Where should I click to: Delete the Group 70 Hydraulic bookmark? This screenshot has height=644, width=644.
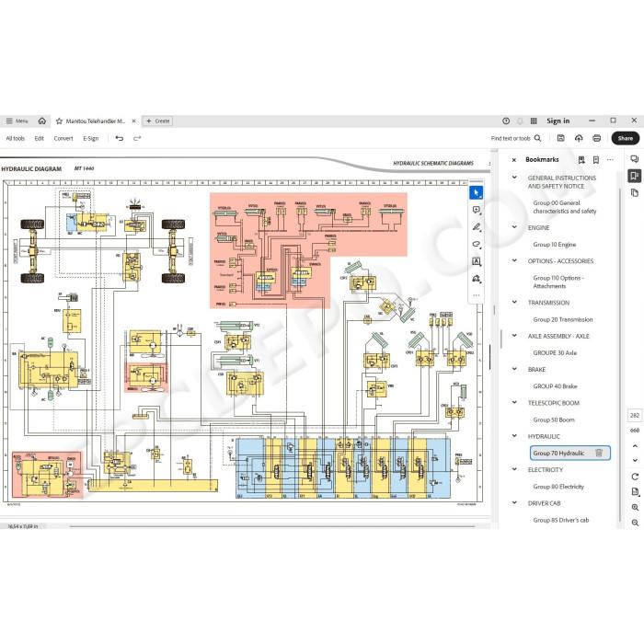(599, 453)
